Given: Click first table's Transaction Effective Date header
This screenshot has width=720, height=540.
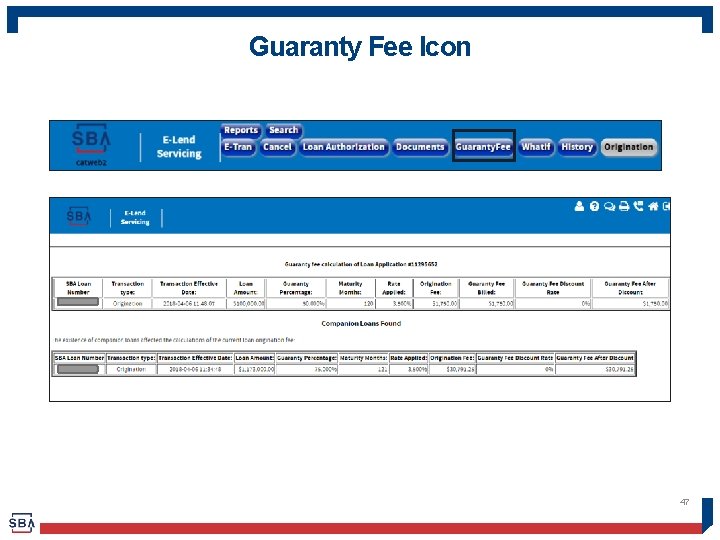Looking at the screenshot, I should coord(189,288).
